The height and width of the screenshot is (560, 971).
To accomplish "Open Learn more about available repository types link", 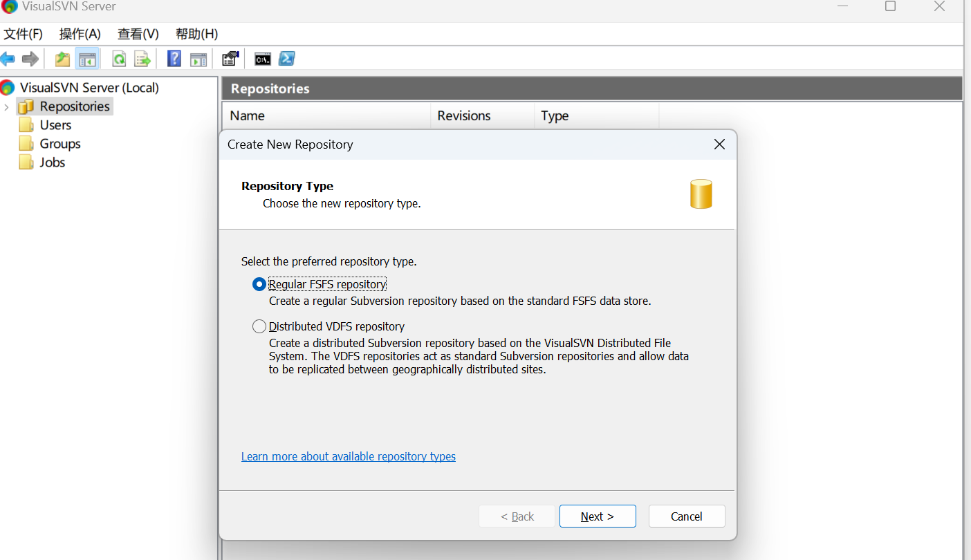I will (349, 456).
